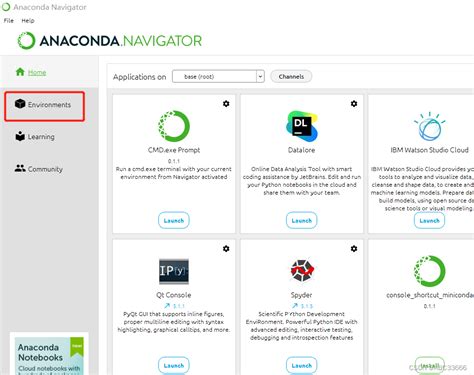Screen dimensions: 474x375
Task: Click the Anaconda window title bar icon
Action: coord(6,7)
